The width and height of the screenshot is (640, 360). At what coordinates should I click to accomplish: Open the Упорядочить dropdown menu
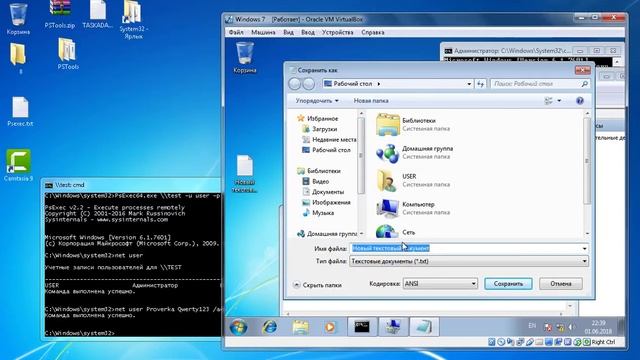pyautogui.click(x=317, y=100)
